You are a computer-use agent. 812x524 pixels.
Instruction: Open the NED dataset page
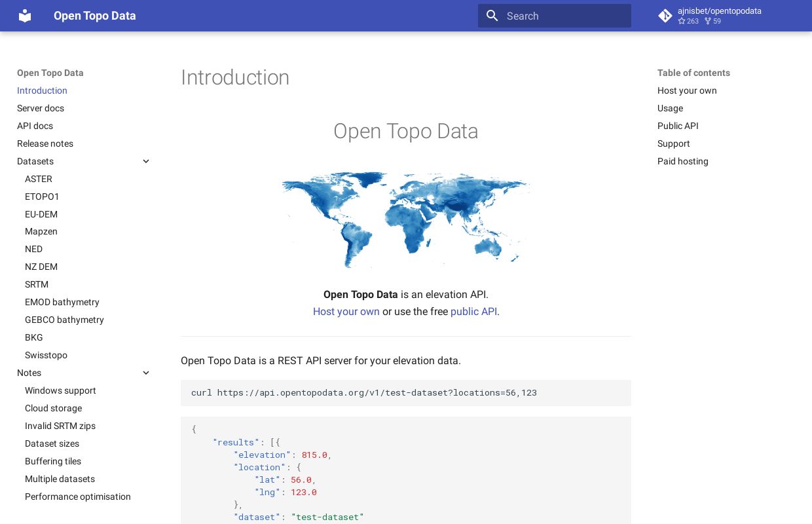[x=33, y=249]
